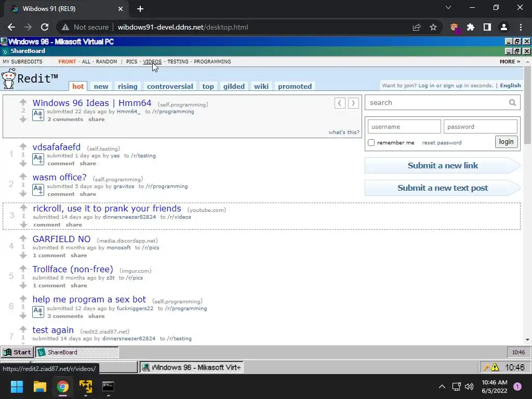The image size is (532, 399).
Task: Switch to the 'controversial' tab
Action: pos(170,86)
